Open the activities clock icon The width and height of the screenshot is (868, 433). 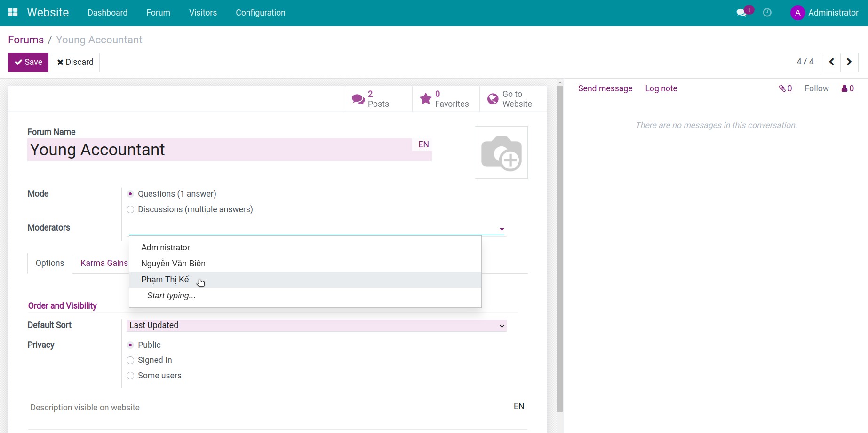(x=767, y=13)
